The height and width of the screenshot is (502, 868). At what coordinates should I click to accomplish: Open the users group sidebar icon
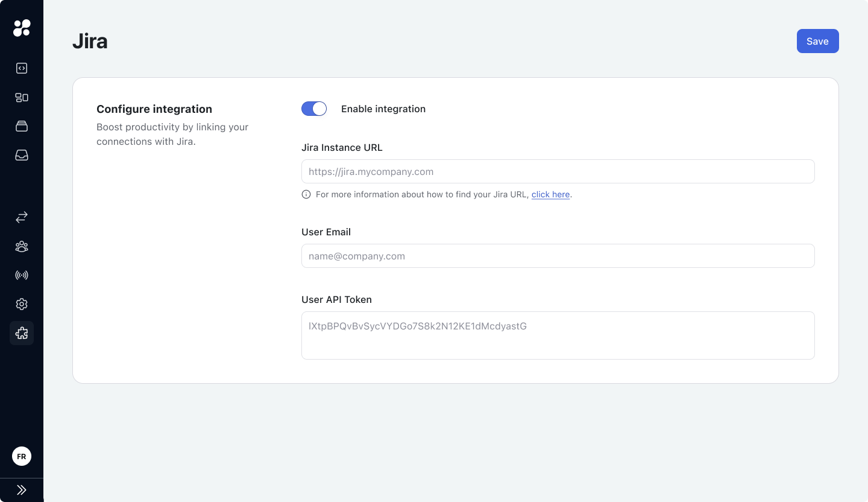(x=22, y=246)
